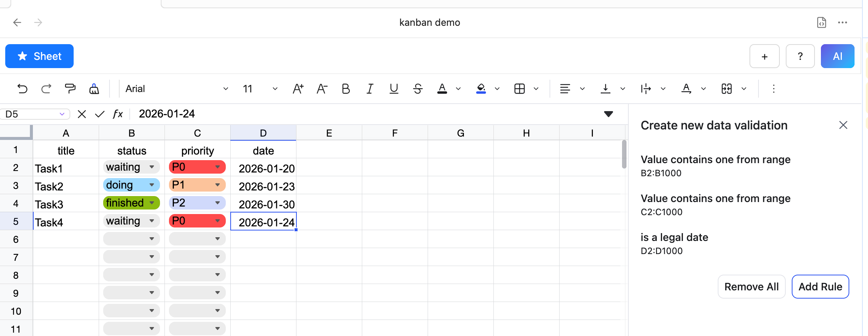868x336 pixels.
Task: Select the D2:D1000 legal date rule
Action: (x=674, y=244)
